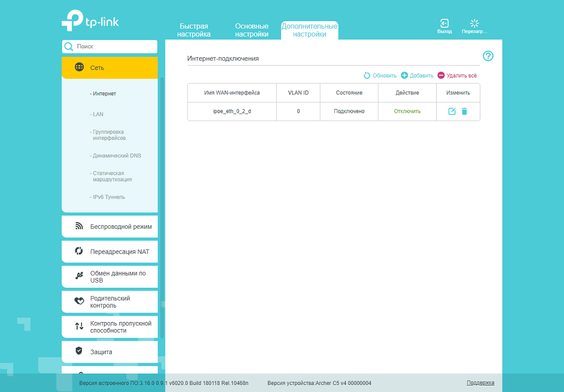Expand the Переадресация NAT menu

[110, 252]
